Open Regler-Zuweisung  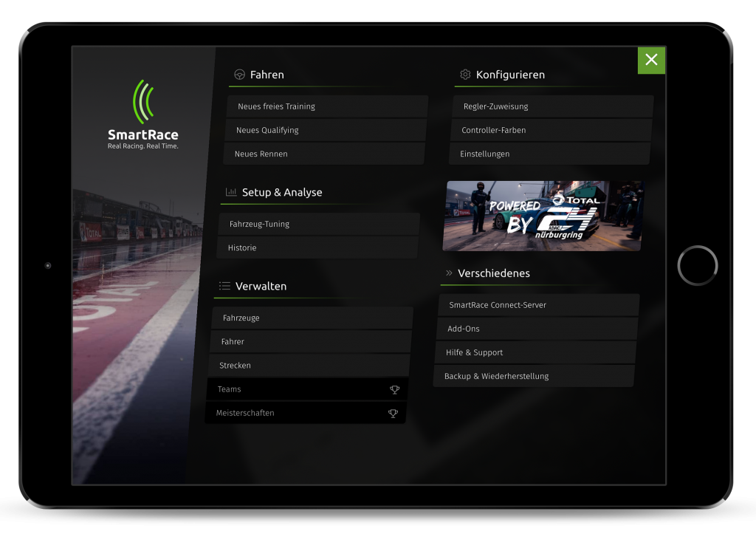point(553,106)
